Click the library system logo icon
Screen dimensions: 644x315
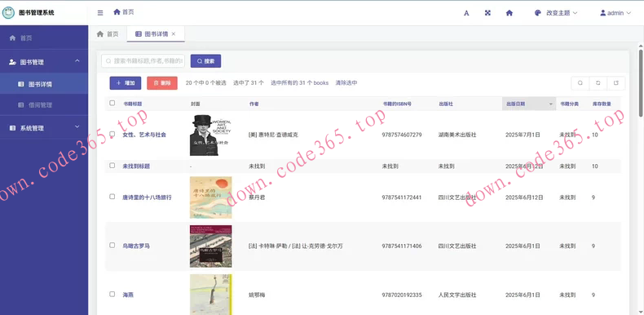8,13
